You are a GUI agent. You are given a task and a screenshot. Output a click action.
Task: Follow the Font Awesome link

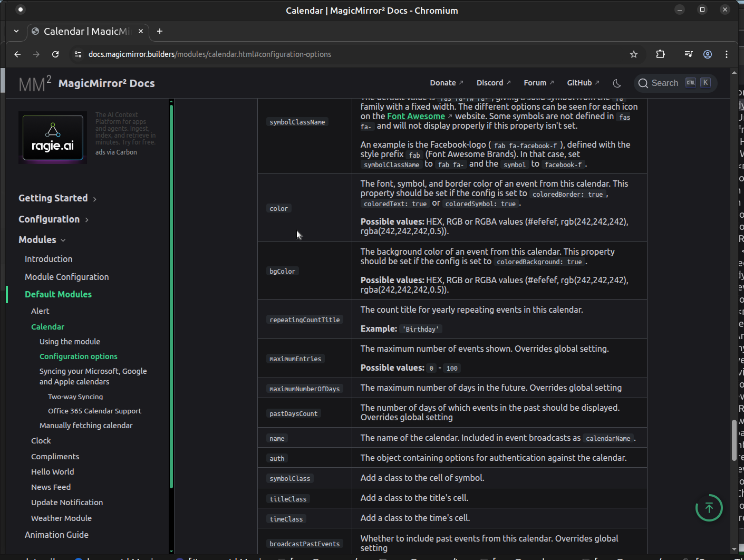(416, 116)
